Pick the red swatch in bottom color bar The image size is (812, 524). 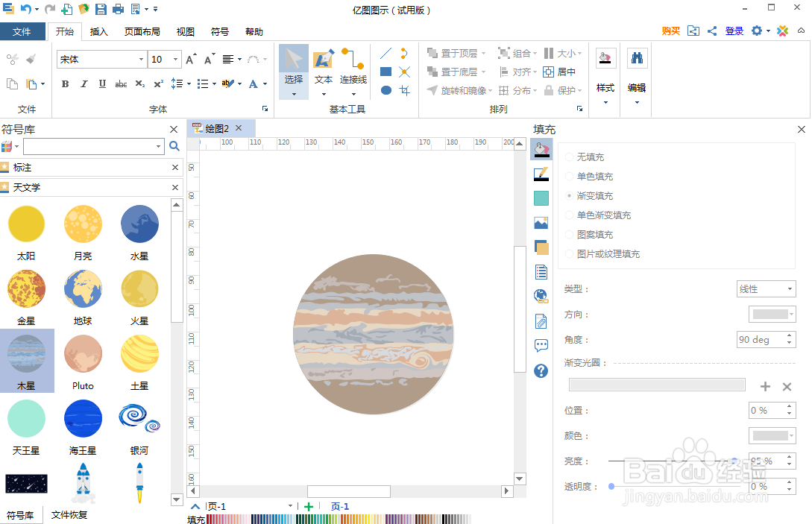(x=209, y=519)
